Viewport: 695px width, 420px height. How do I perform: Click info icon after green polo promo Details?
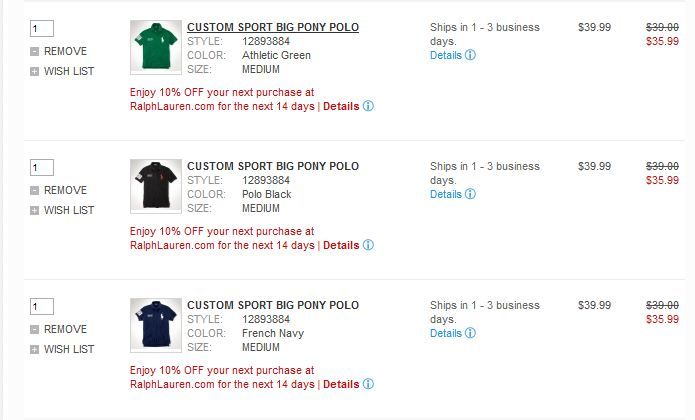(x=368, y=106)
